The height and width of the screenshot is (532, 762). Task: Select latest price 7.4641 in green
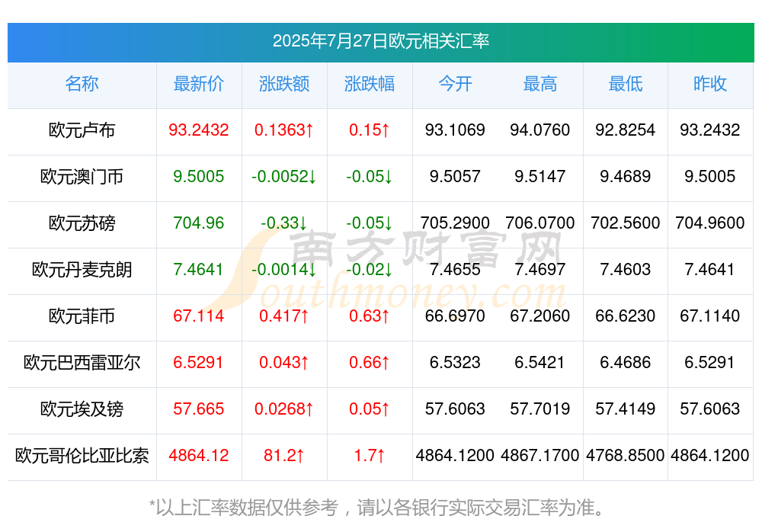click(199, 269)
